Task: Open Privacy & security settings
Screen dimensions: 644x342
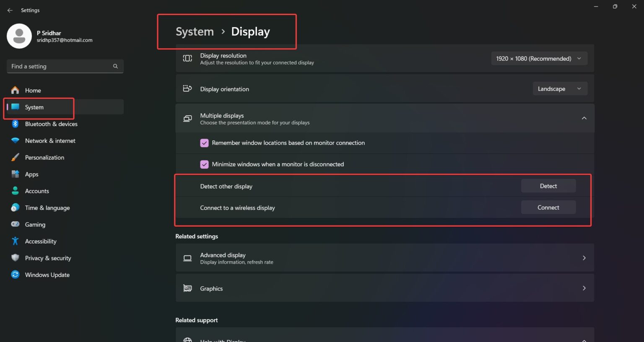Action: coord(48,258)
